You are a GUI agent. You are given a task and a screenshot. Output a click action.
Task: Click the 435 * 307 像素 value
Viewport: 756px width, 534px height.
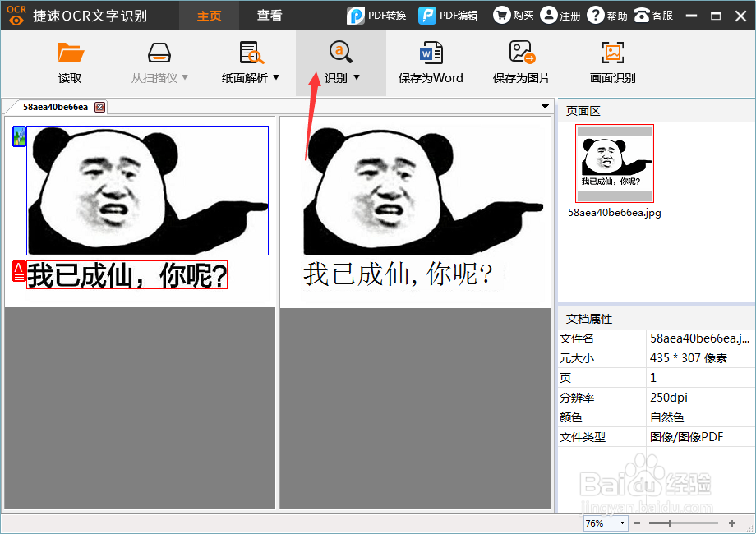[688, 358]
